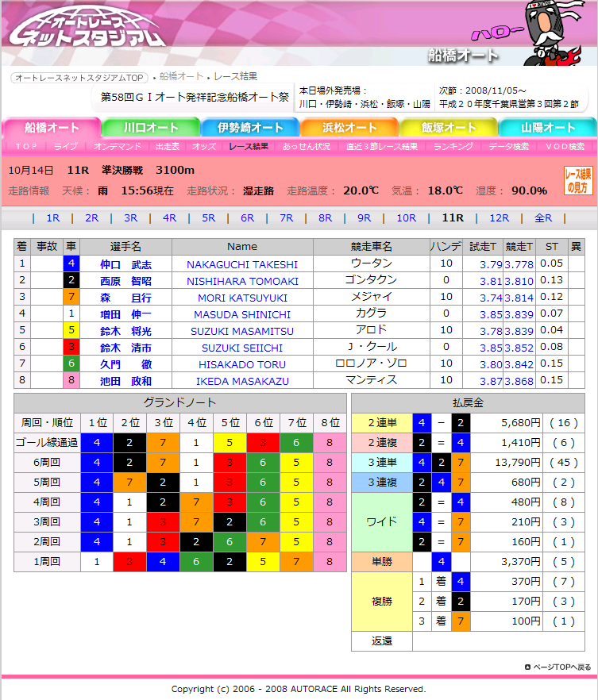Switch to the 浜松オート tab

point(349,128)
